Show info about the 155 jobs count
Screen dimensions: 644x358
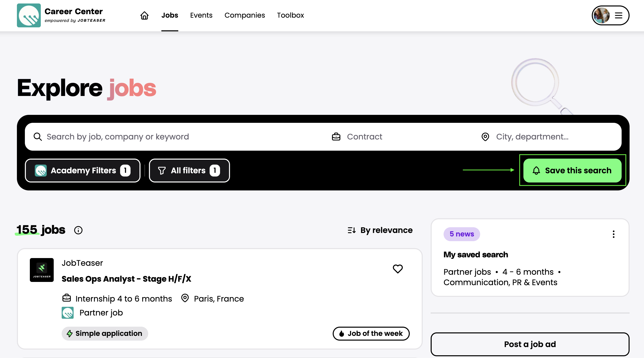pyautogui.click(x=78, y=230)
